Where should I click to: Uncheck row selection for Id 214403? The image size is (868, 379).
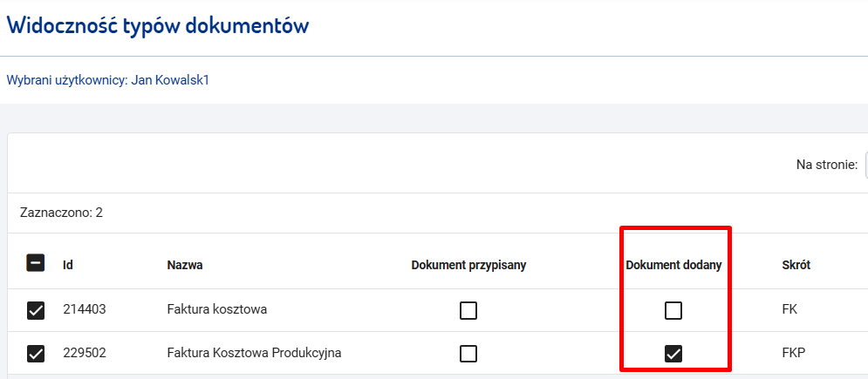pos(36,311)
